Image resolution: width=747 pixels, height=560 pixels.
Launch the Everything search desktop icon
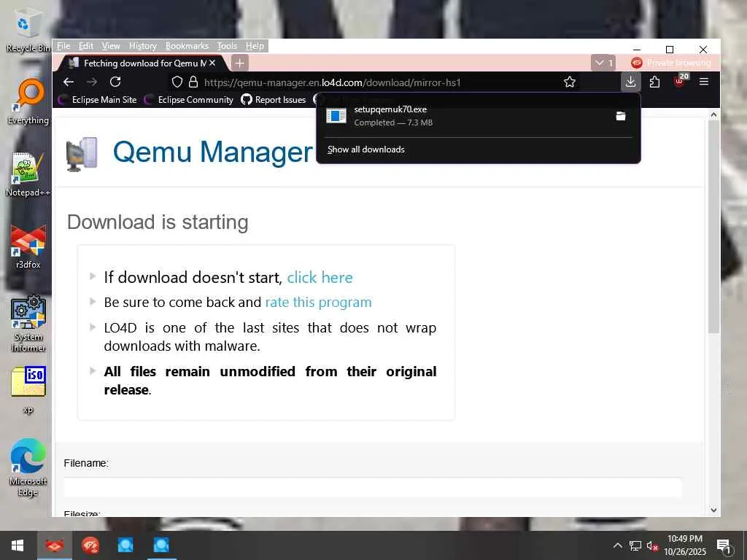(x=28, y=102)
